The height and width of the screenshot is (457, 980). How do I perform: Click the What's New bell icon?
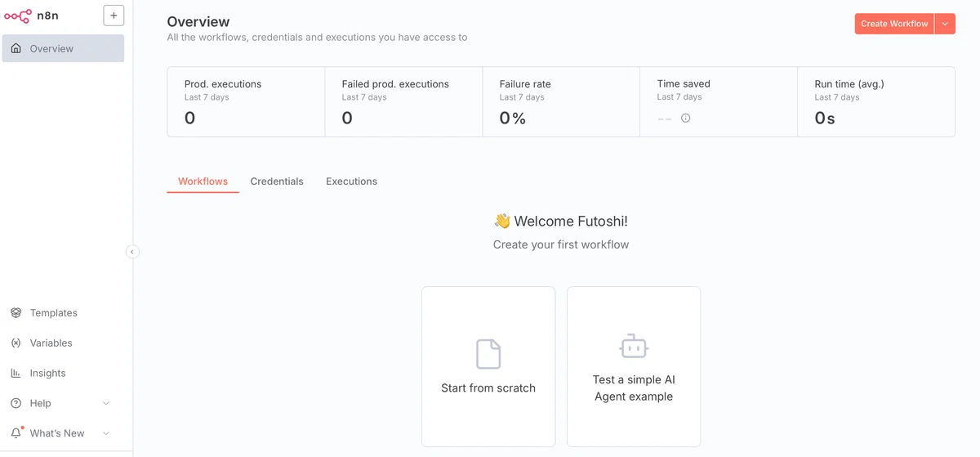16,433
